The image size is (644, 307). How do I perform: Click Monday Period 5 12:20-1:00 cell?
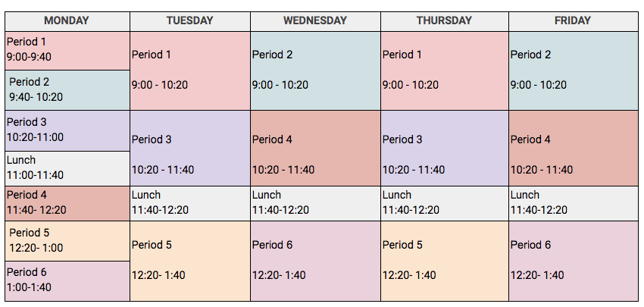tap(67, 240)
